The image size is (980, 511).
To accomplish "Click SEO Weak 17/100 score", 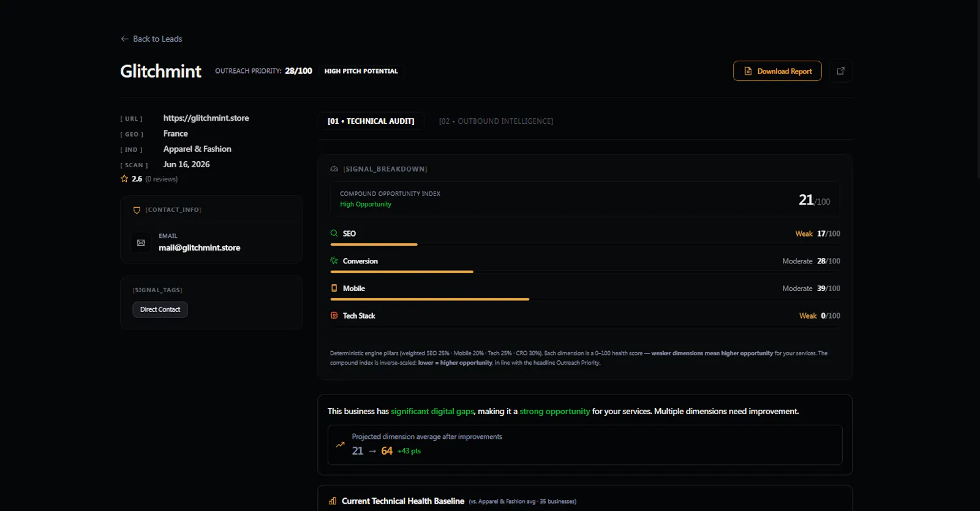I will 818,233.
